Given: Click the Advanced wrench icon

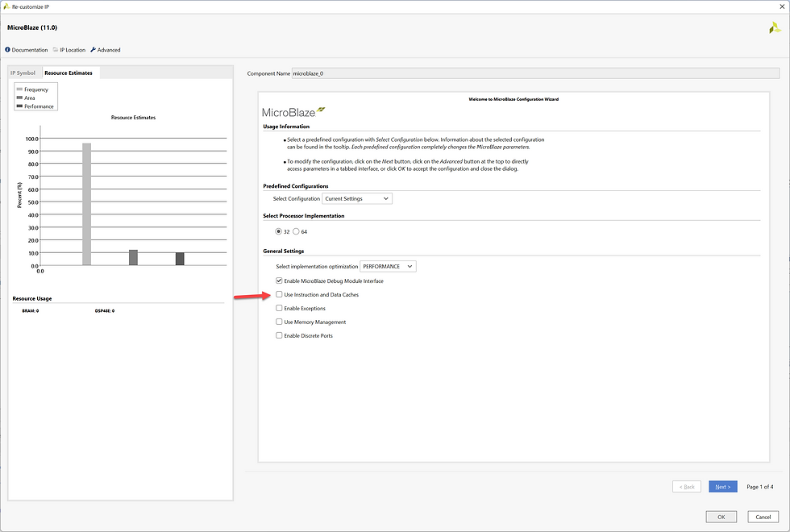Looking at the screenshot, I should 94,50.
